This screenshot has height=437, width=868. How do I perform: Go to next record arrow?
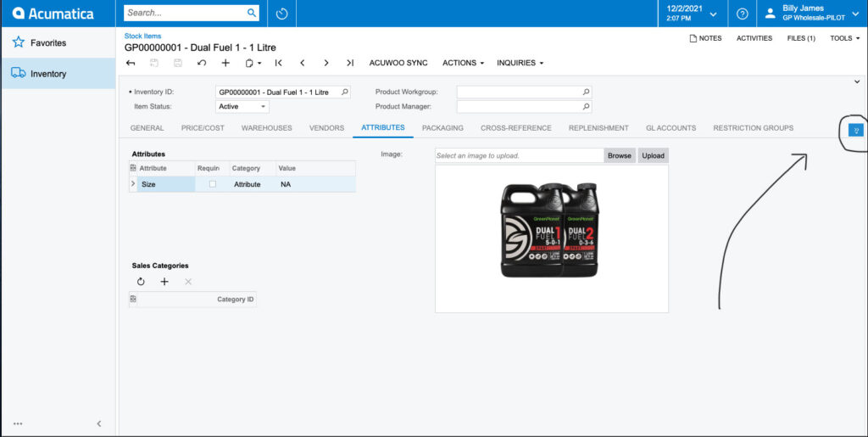pyautogui.click(x=326, y=63)
